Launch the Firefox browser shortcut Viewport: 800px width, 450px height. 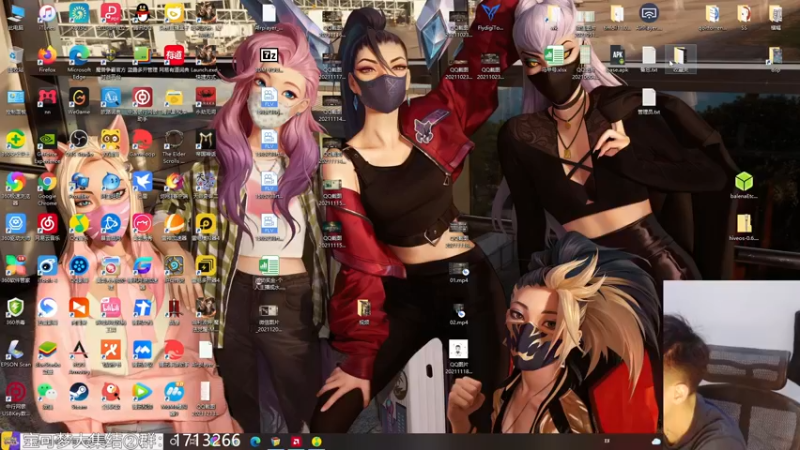click(47, 56)
